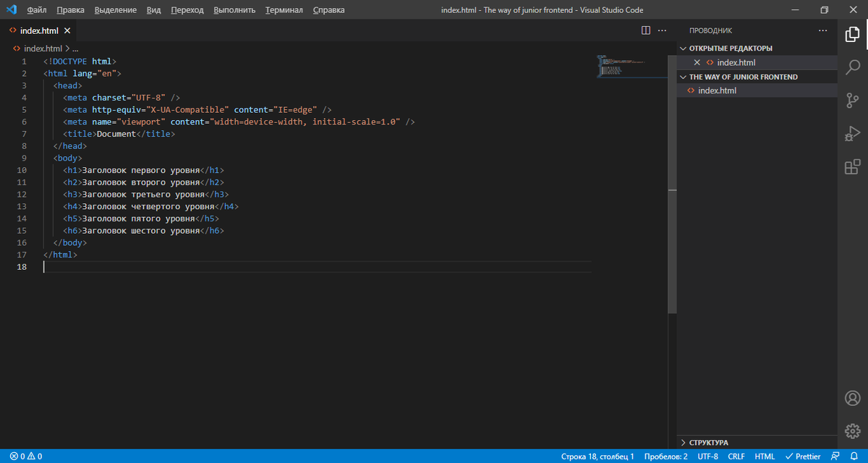Open the Файл menu

(37, 10)
